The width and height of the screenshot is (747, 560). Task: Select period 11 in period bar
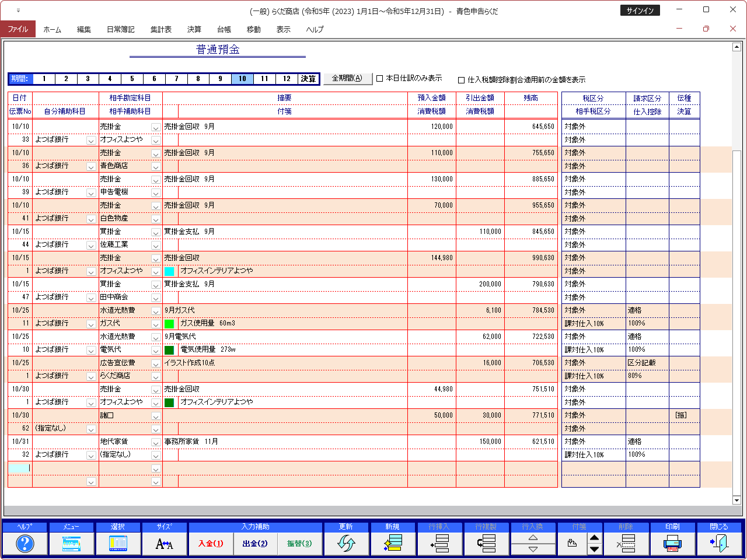pos(264,79)
